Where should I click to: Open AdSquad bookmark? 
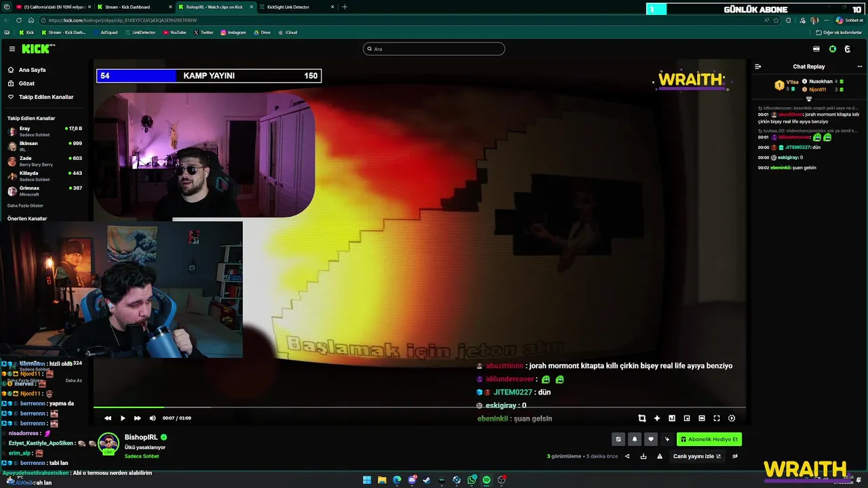[x=105, y=32]
